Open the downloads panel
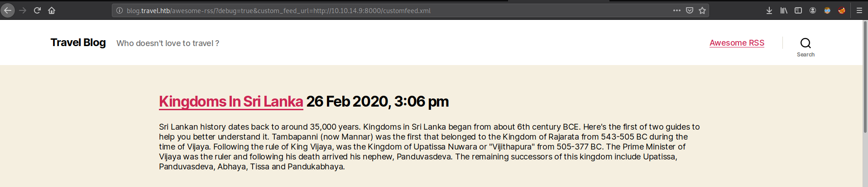The width and height of the screenshot is (868, 187). 769,10
